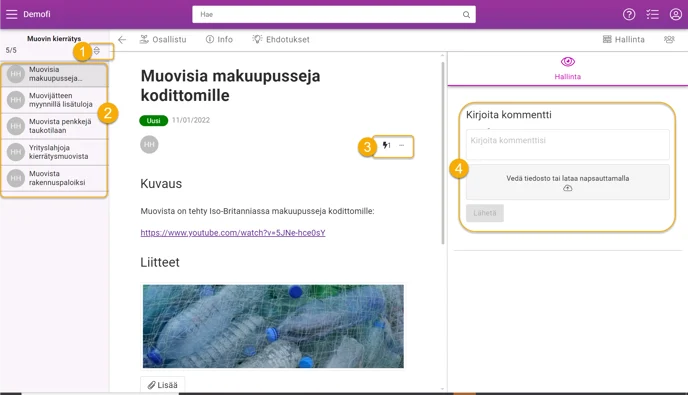688x395 pixels.
Task: Click the Muovin kierrätys heading
Action: coord(54,39)
